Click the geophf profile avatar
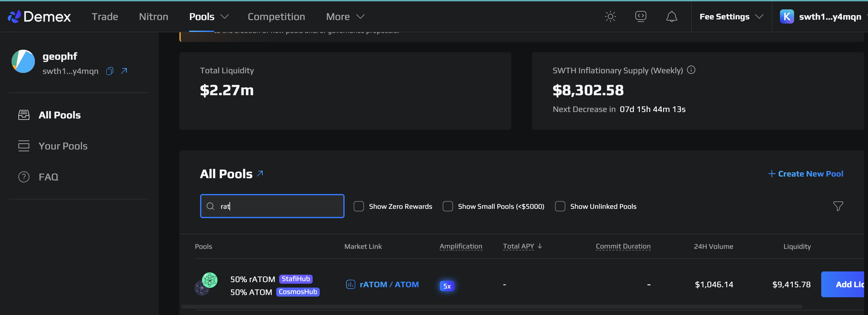Screen dimensions: 868x315 tap(23, 61)
